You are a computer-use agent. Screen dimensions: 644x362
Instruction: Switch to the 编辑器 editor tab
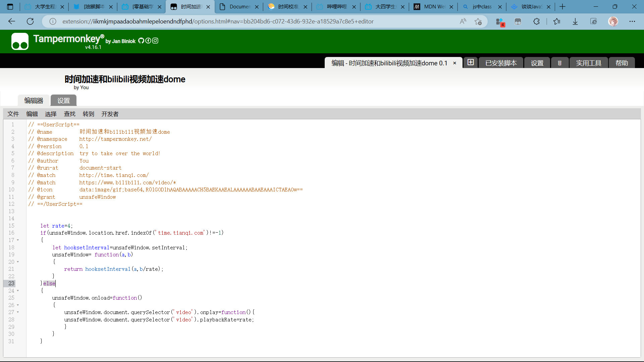tap(33, 100)
